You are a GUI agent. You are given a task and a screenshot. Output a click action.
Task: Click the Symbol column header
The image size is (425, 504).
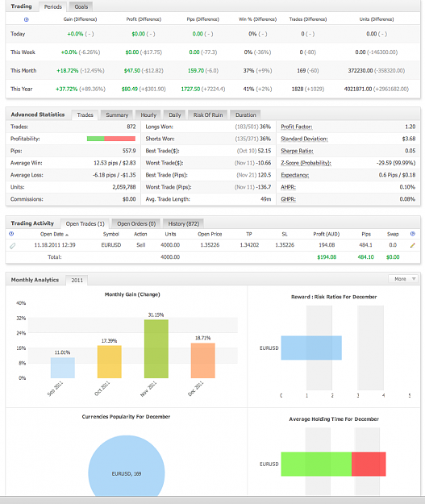point(111,235)
